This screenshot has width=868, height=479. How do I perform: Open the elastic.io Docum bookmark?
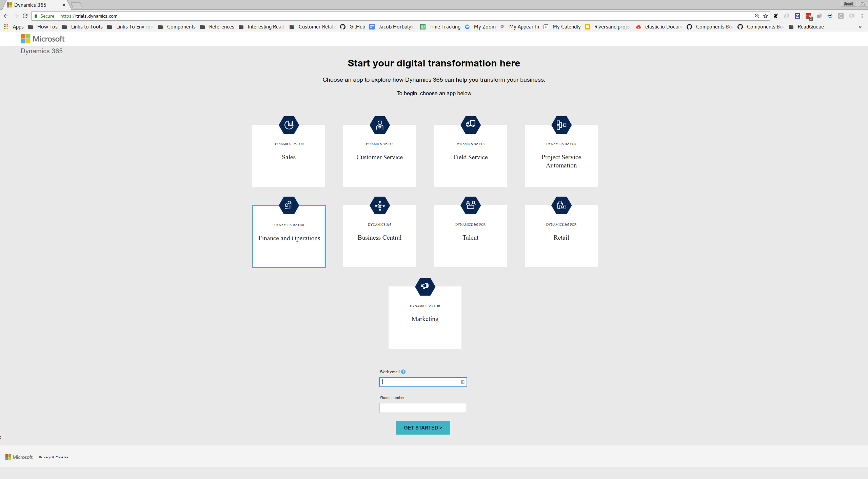(659, 27)
